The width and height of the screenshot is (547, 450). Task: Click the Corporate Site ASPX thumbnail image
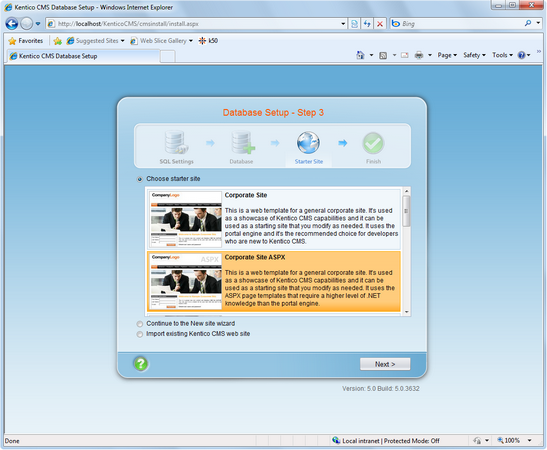point(186,281)
